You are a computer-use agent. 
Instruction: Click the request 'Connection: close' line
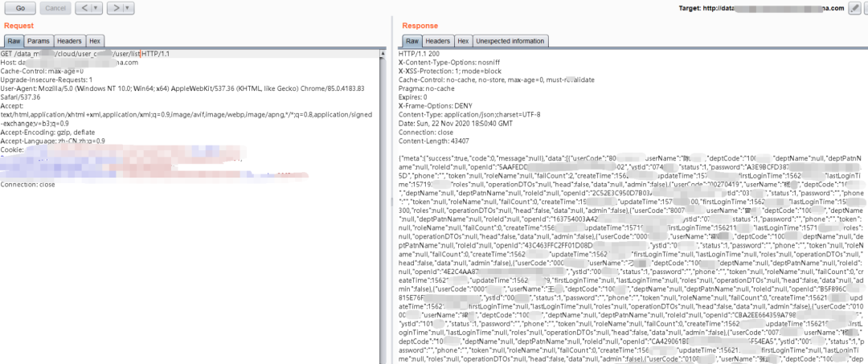[27, 184]
